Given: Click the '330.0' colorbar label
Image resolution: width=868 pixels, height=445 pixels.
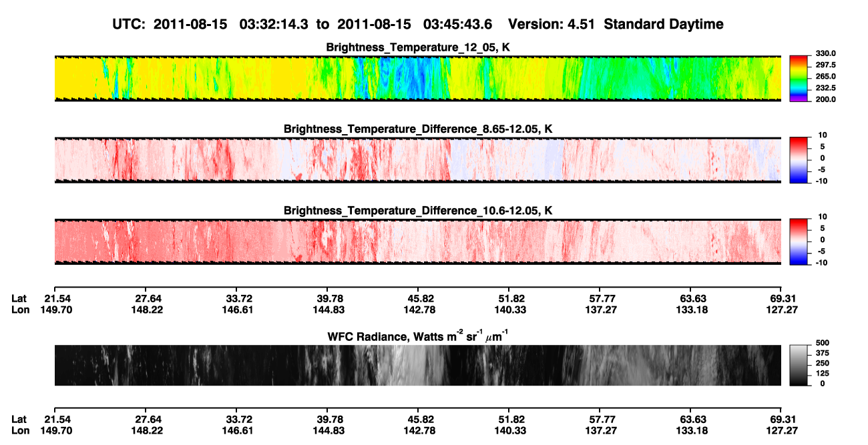Looking at the screenshot, I should pyautogui.click(x=825, y=53).
